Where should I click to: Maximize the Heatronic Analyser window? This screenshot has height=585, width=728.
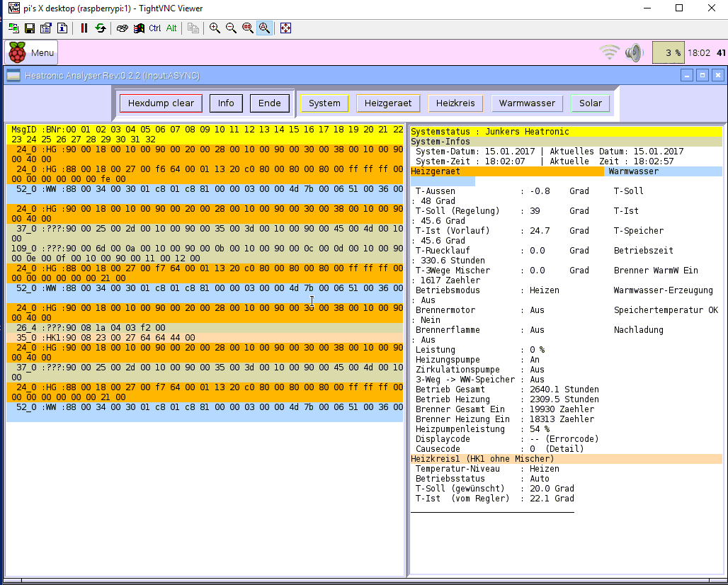coord(703,75)
